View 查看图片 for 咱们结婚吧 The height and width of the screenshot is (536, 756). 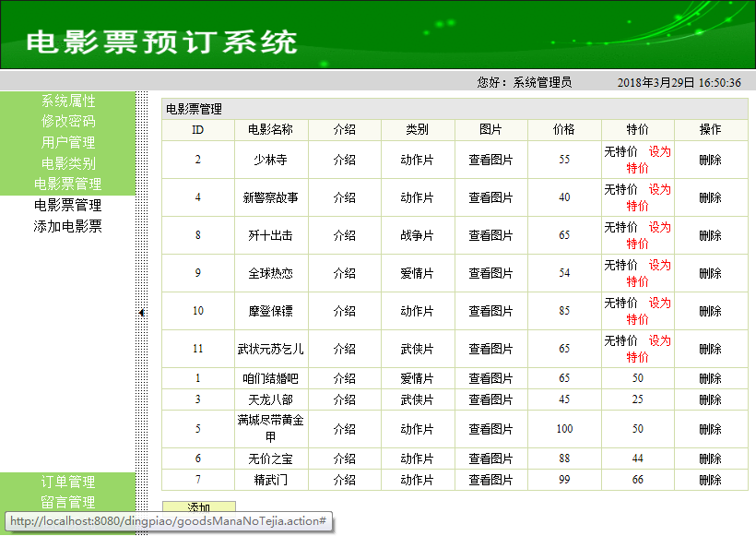pos(490,378)
